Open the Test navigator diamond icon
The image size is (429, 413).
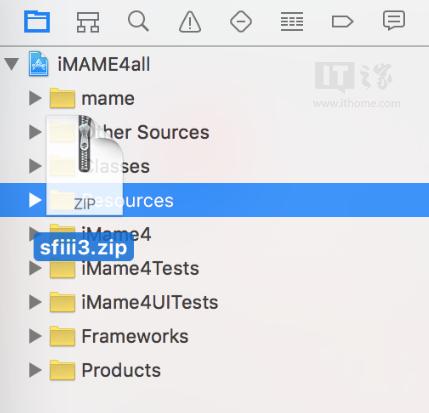click(241, 22)
